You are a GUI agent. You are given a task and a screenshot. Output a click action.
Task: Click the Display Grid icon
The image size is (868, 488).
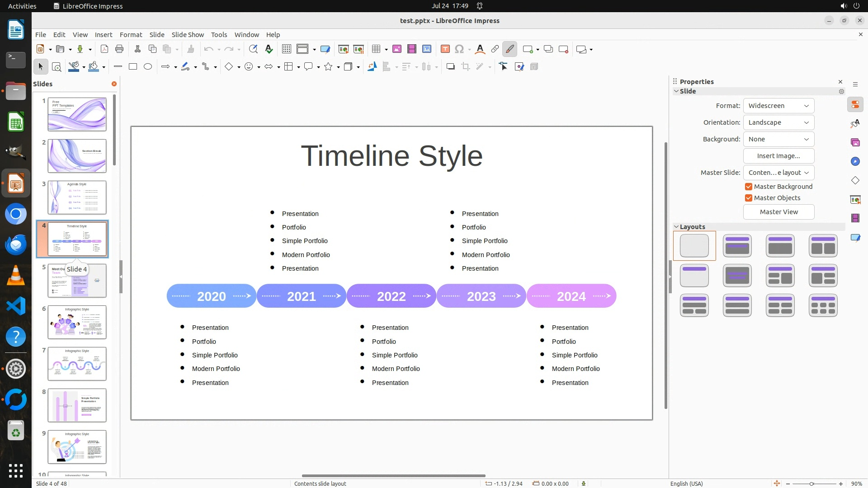tap(287, 49)
